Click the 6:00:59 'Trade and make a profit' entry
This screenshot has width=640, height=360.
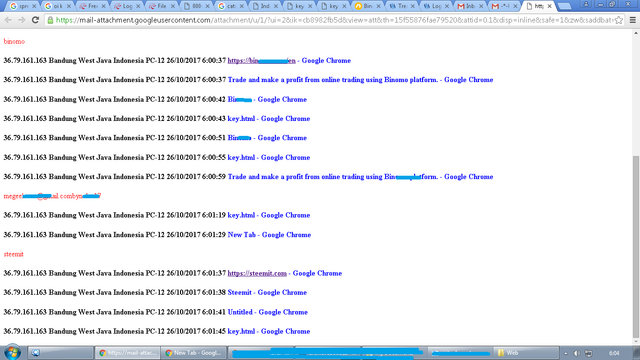360,177
